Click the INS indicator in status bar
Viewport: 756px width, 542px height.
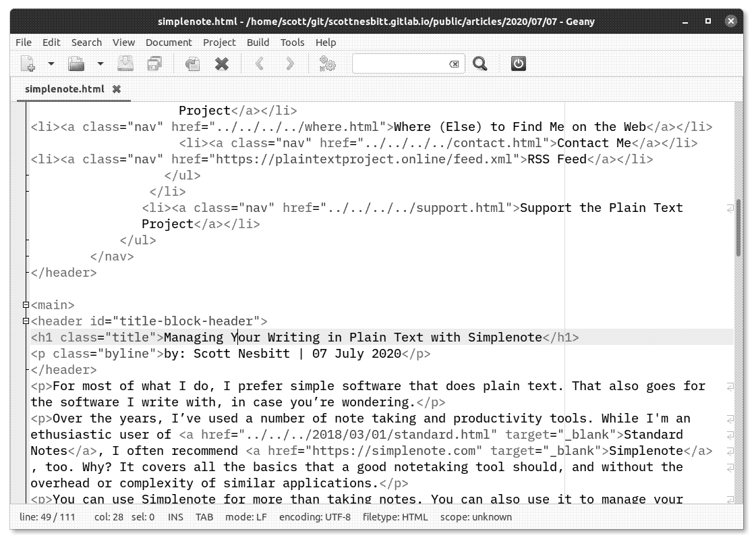click(175, 517)
